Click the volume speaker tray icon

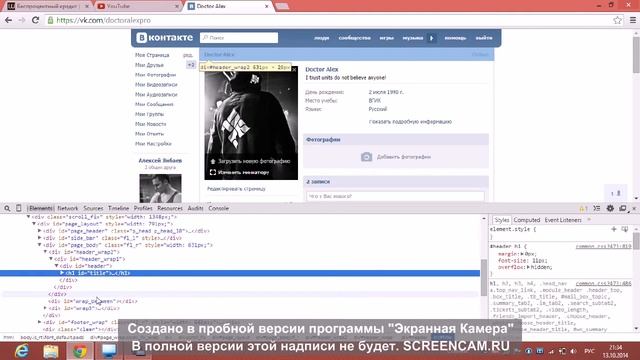point(573,351)
